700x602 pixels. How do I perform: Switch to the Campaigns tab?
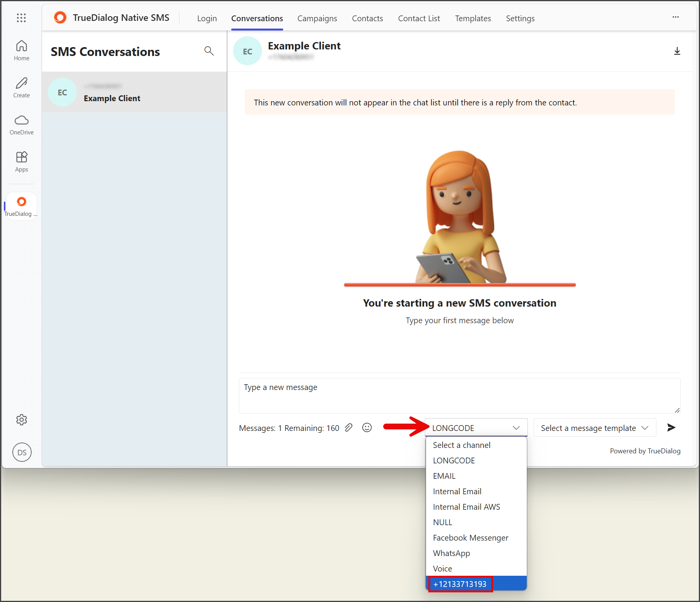(317, 19)
